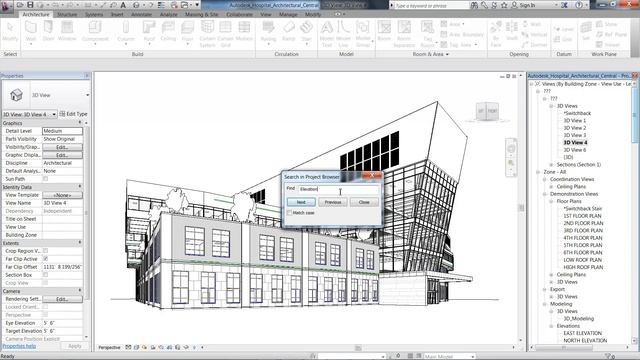This screenshot has width=640, height=360.
Task: Expand the Sections (Section 1) browser node
Action: (551, 164)
